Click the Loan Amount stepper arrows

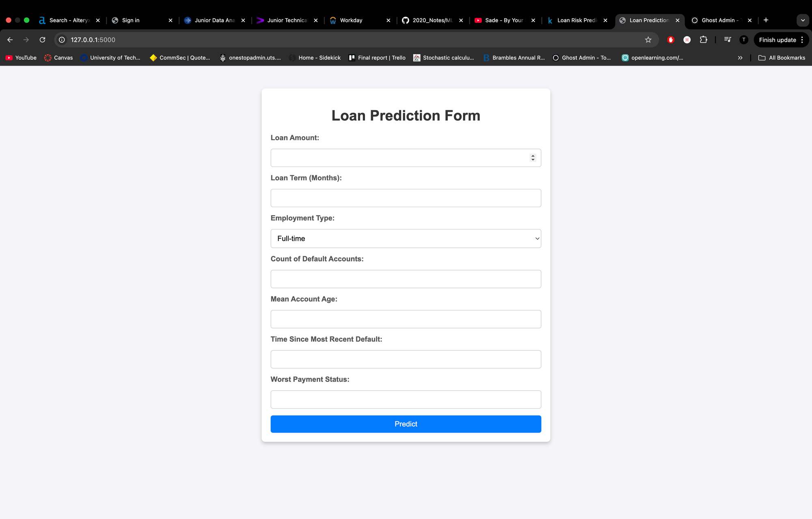point(533,158)
